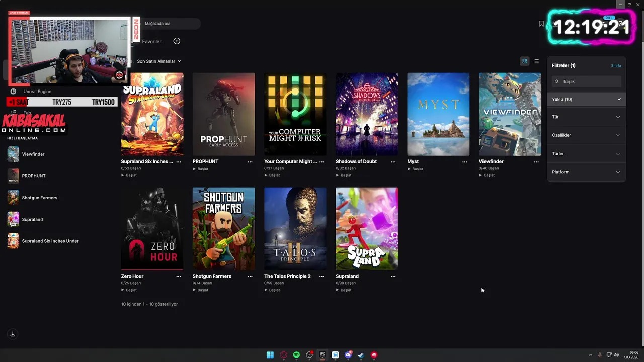Launch Zero Hour with Başlat
The width and height of the screenshot is (644, 362).
[129, 290]
